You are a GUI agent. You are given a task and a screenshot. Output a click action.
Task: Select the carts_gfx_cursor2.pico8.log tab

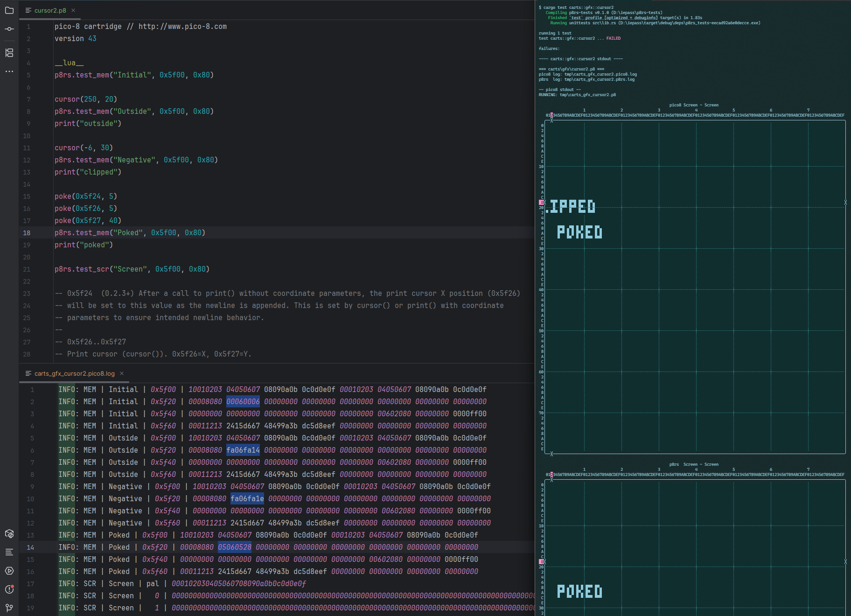[x=74, y=373]
